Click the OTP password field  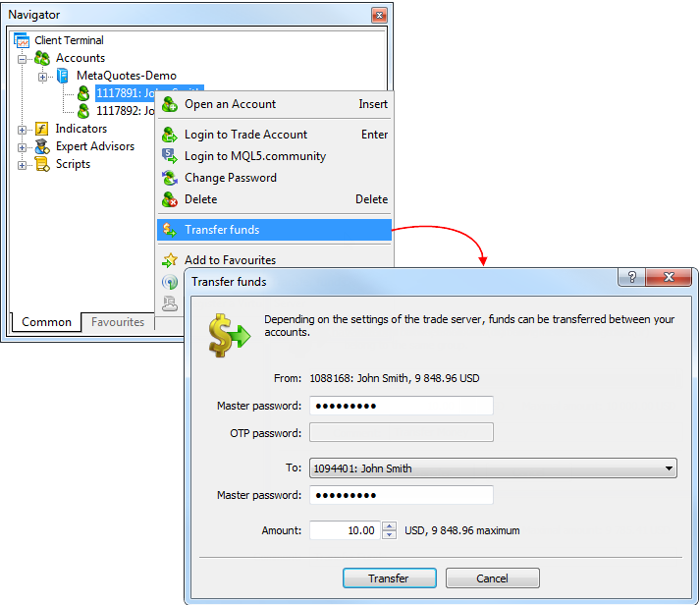402,433
